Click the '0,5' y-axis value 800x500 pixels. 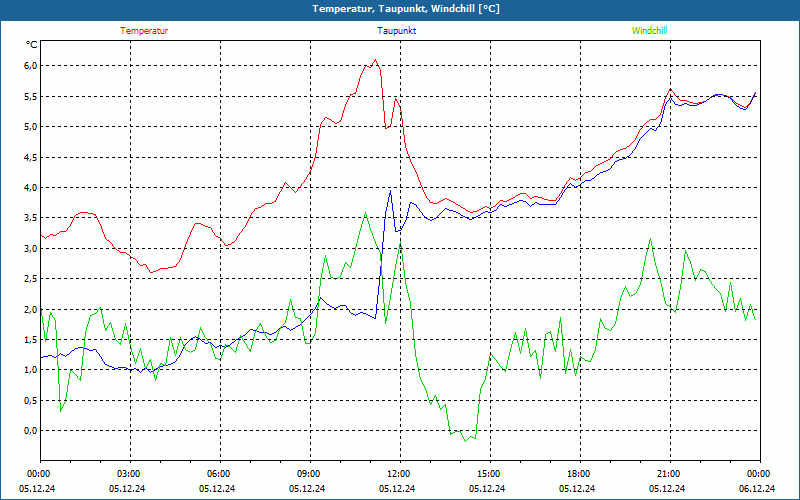tap(31, 401)
